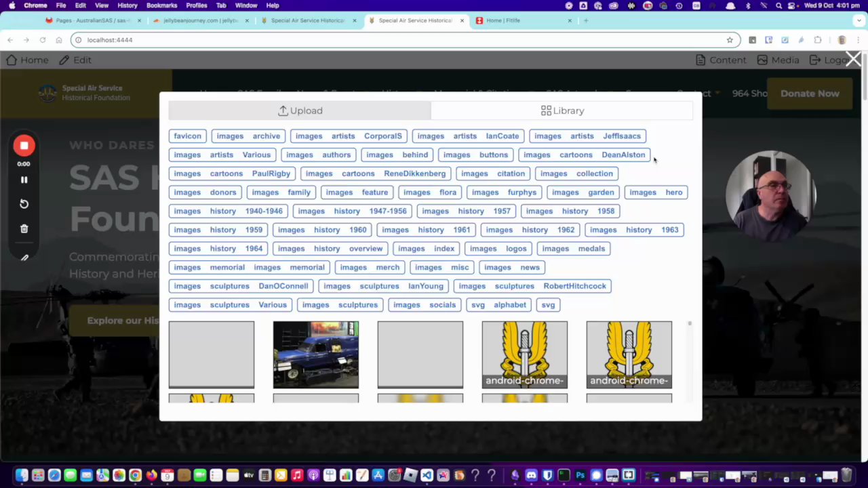This screenshot has height=488, width=868.
Task: Switch to the Upload tab in the modal
Action: (300, 110)
